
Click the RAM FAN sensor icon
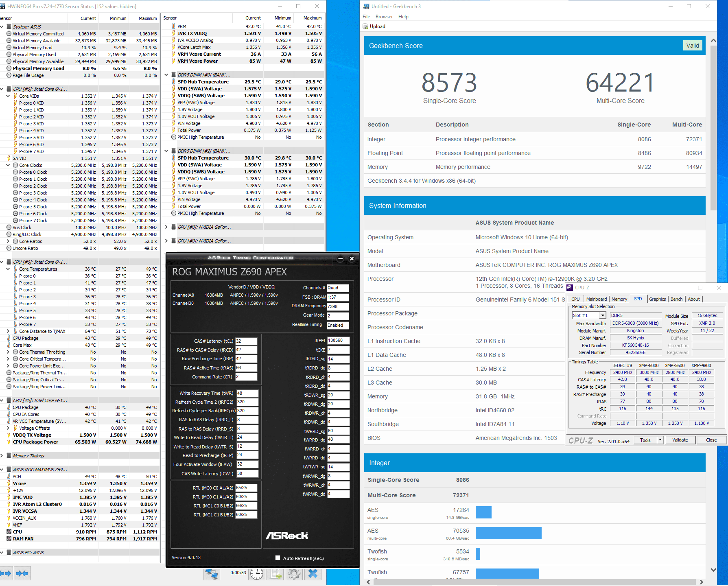pos(9,539)
